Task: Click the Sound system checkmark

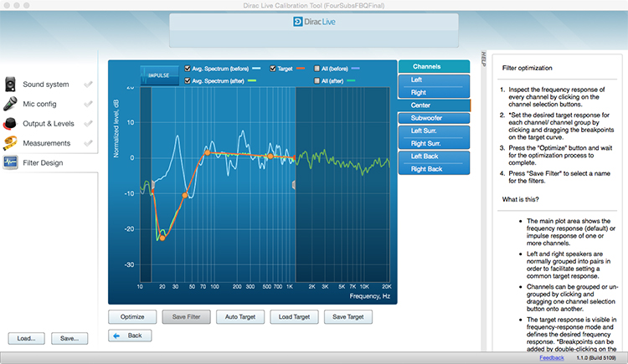Action: tap(88, 84)
